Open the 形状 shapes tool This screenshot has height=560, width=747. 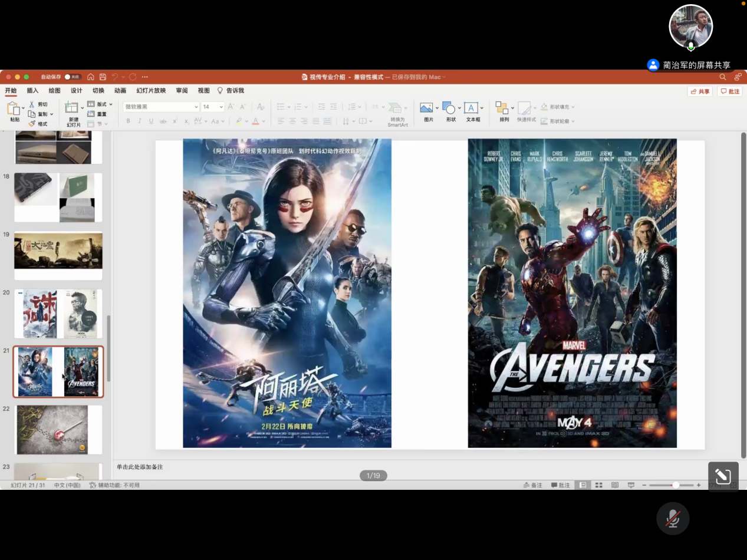tap(449, 108)
